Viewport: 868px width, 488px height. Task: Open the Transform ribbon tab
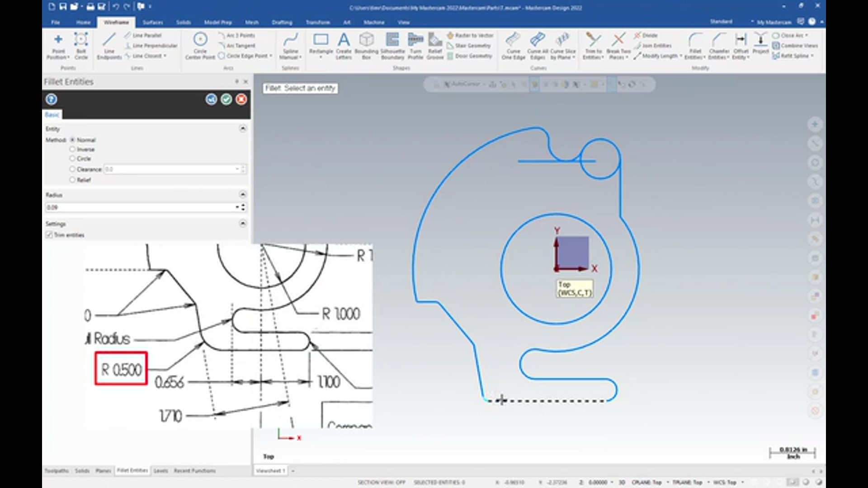(318, 22)
